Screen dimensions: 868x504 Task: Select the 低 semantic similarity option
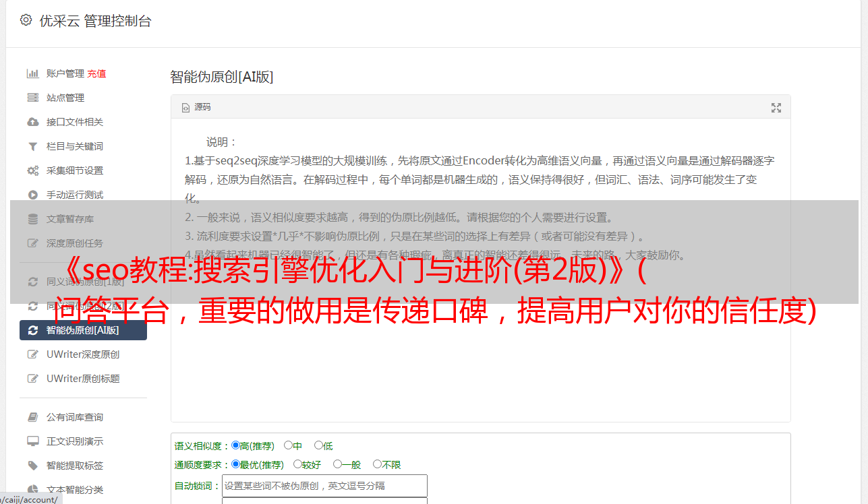click(x=318, y=445)
